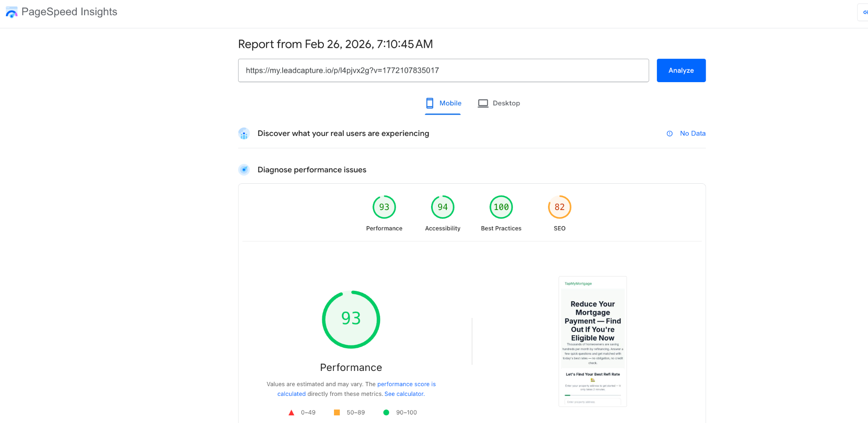Open the No Data link
The height and width of the screenshot is (423, 868).
693,133
